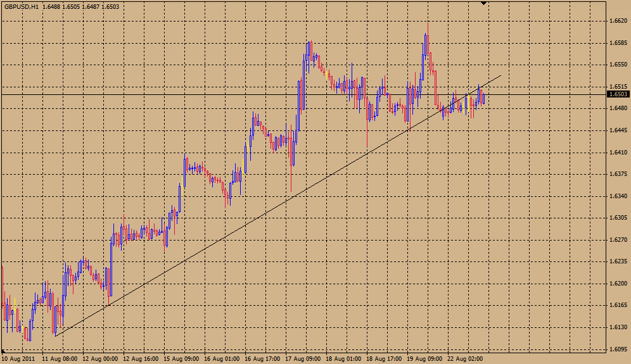Click the 1.6480 price axis label
This screenshot has height=364, width=631.
(618, 108)
